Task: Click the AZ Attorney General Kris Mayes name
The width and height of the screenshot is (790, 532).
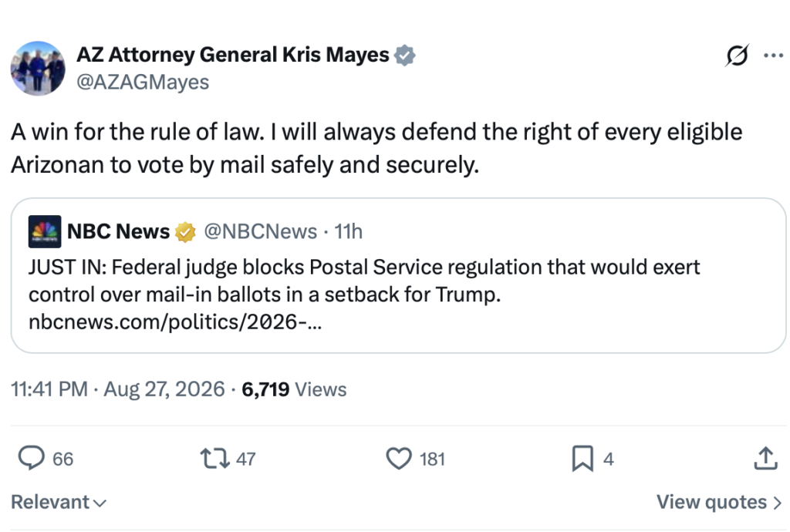Action: coord(233,55)
